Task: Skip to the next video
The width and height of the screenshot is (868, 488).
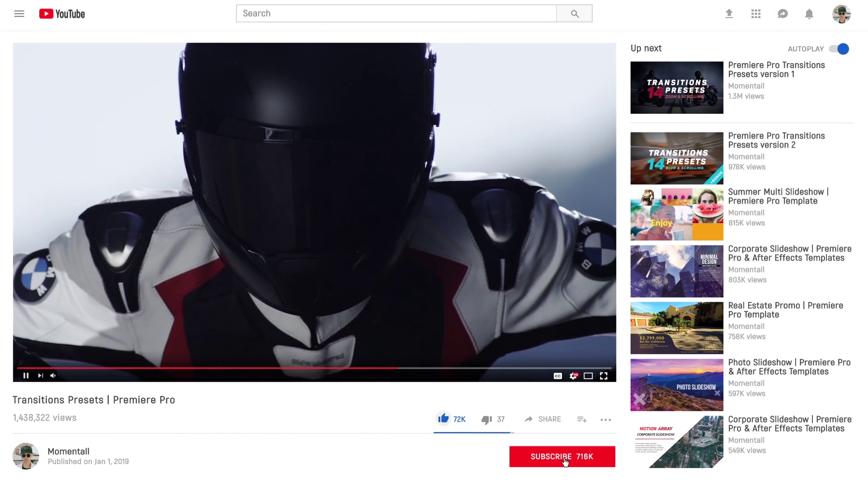Action: (40, 375)
